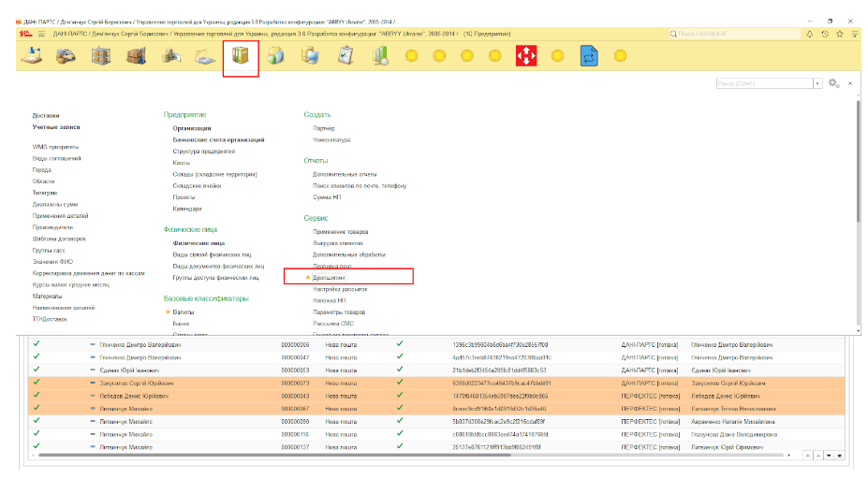Click the red Nova Poshta logo icon
The width and height of the screenshot is (868, 478).
point(526,57)
